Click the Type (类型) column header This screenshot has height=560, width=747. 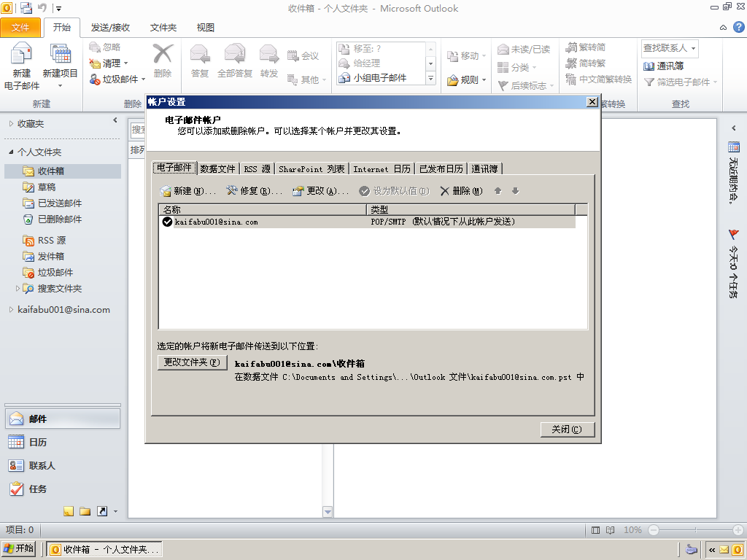(x=471, y=209)
